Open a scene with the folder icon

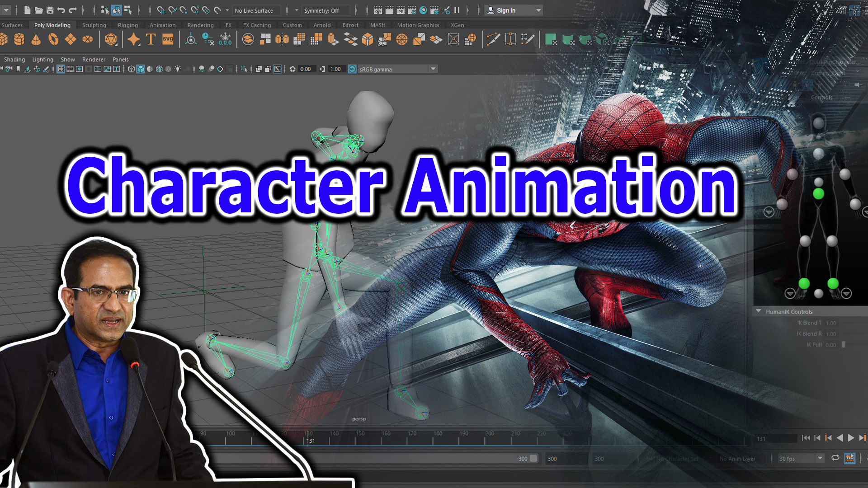[38, 10]
